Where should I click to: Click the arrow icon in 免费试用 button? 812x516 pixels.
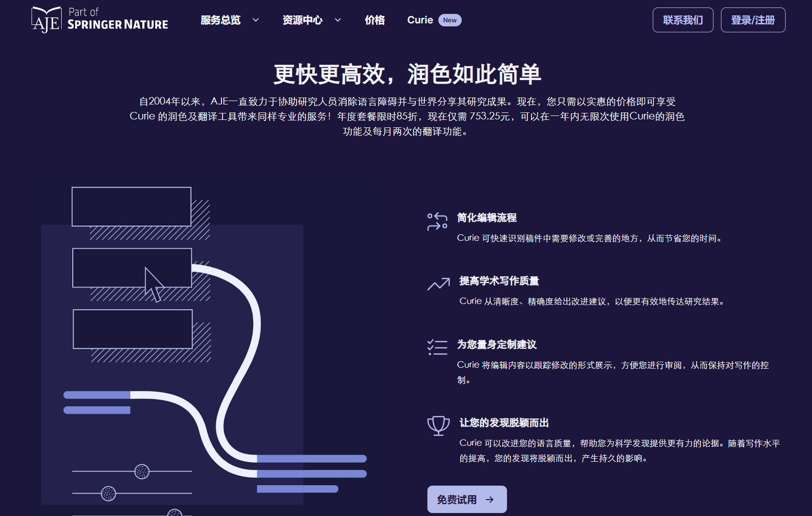pos(490,500)
